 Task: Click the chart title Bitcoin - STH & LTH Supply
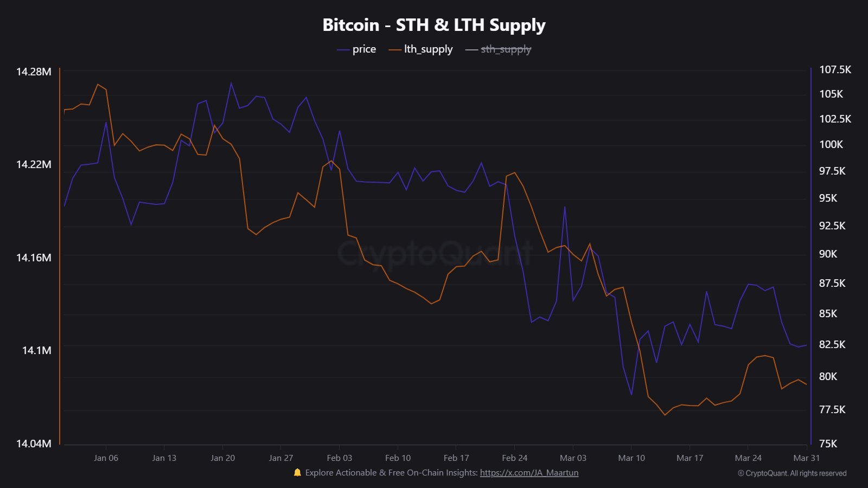434,25
